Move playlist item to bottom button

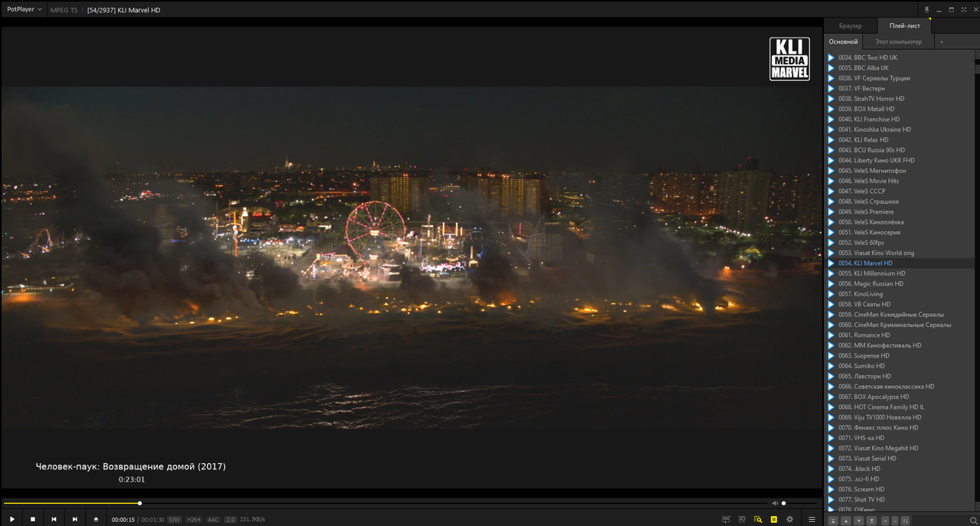(871, 521)
